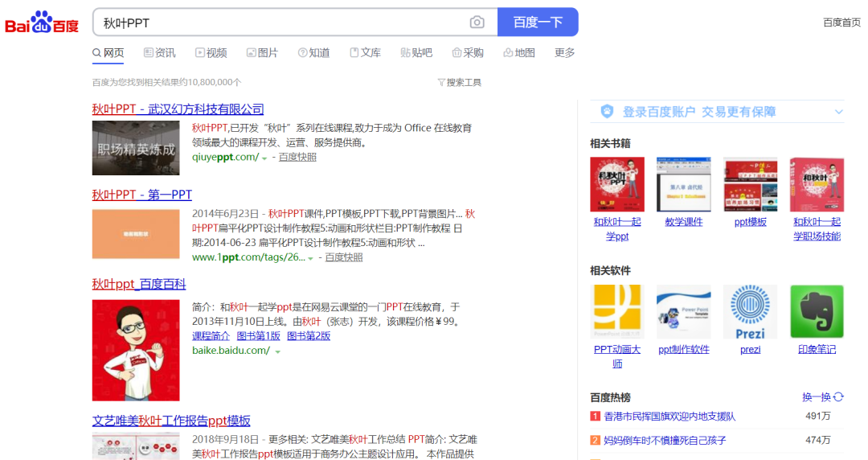Switch to 视频 tab
Image resolution: width=868 pixels, height=460 pixels.
click(211, 52)
